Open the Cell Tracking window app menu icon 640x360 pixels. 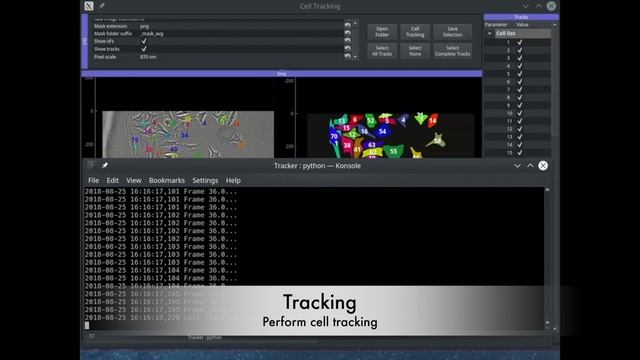coord(89,6)
